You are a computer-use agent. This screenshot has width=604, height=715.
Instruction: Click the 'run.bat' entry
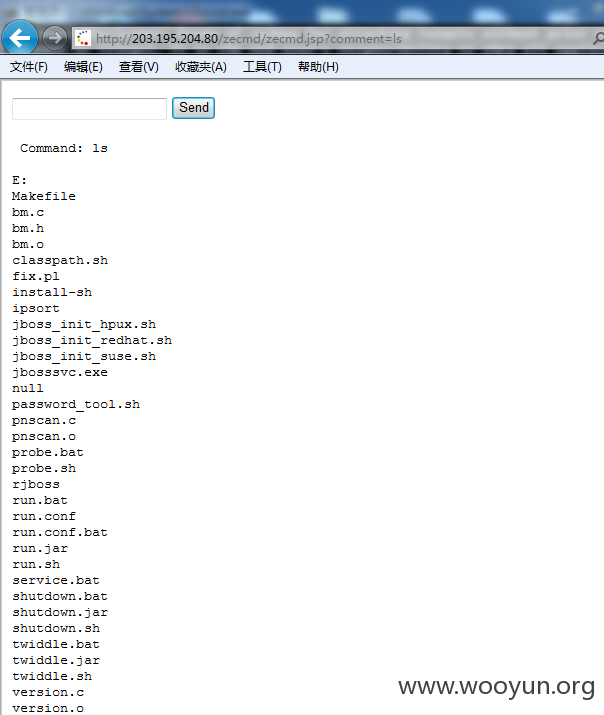[x=40, y=500]
